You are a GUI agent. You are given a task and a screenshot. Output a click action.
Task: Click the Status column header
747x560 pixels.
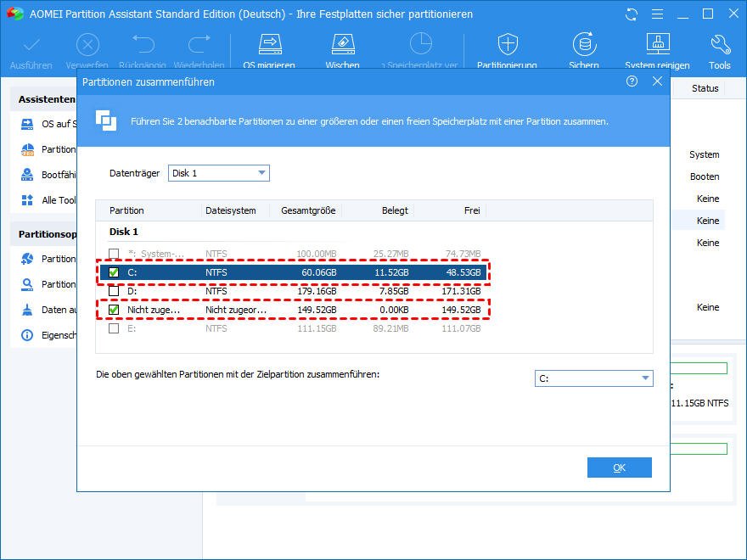(x=705, y=88)
